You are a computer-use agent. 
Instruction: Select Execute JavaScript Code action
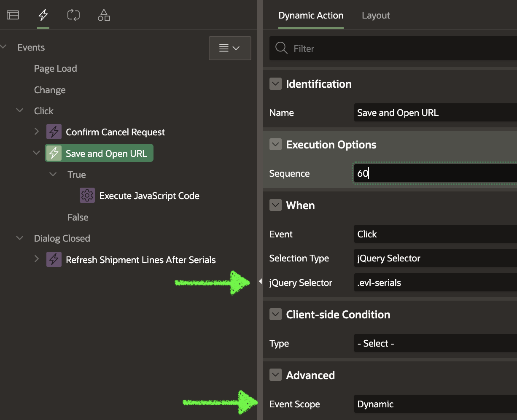point(149,196)
